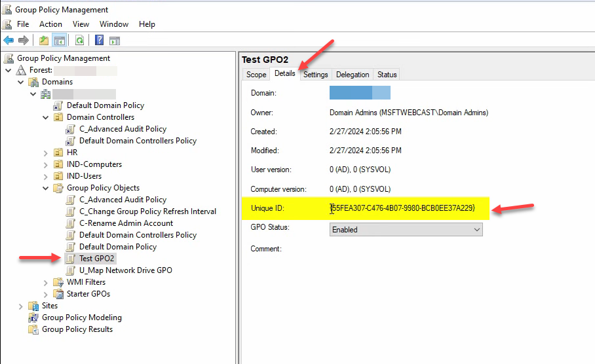Viewport: 595px width, 364px height.
Task: Click the U_Map Network Drive GPO icon
Action: click(x=71, y=270)
